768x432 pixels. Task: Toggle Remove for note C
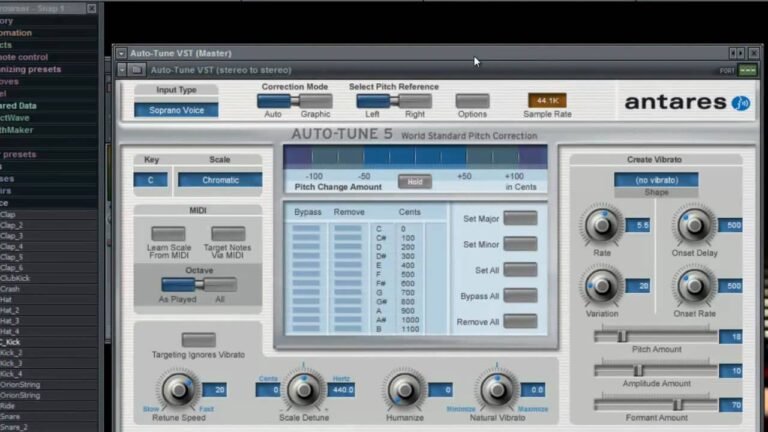pyautogui.click(x=348, y=229)
